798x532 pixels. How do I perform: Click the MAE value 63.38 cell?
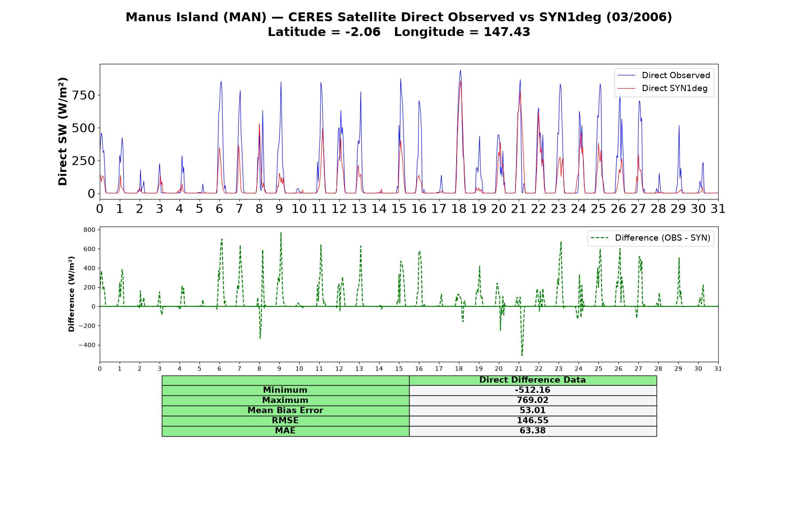532,431
